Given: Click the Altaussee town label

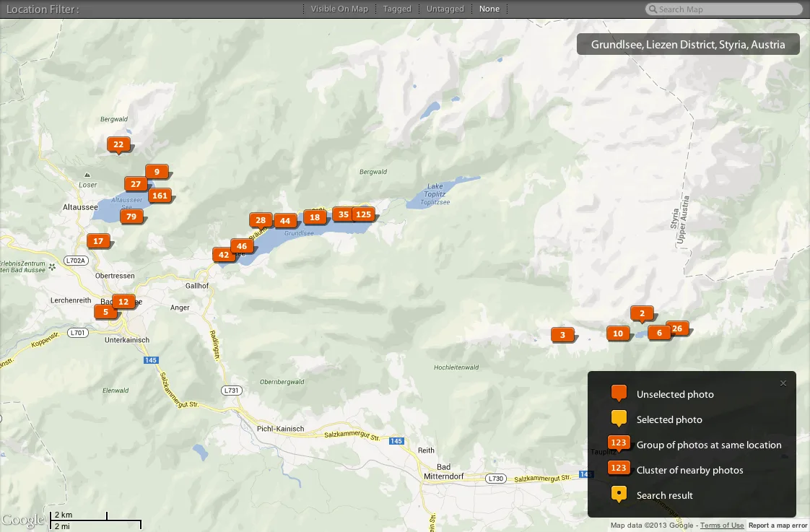Looking at the screenshot, I should pos(80,207).
